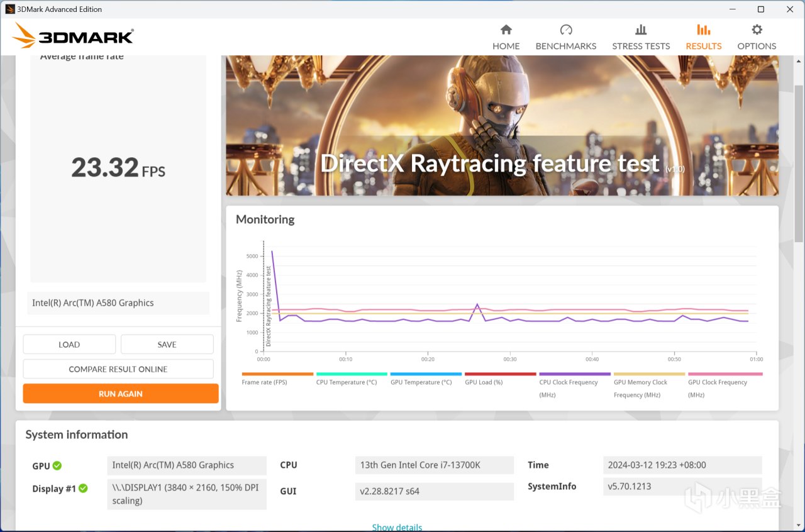Open the HOME tab

(506, 37)
